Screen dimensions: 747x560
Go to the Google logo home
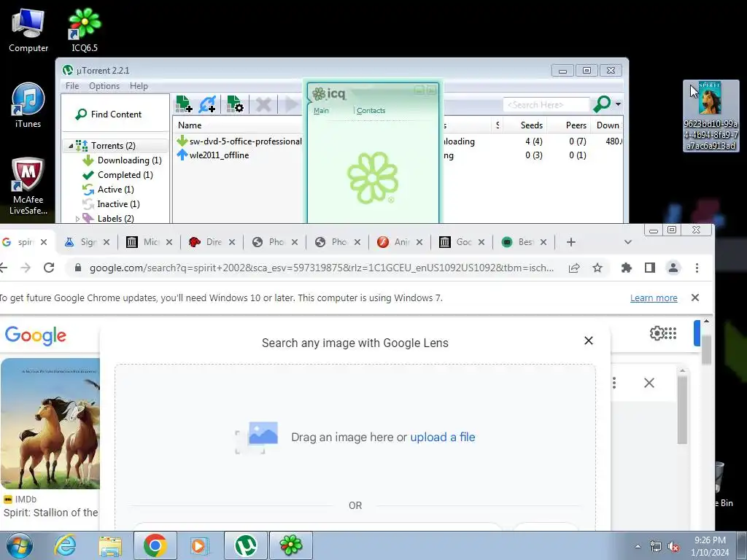coord(35,335)
